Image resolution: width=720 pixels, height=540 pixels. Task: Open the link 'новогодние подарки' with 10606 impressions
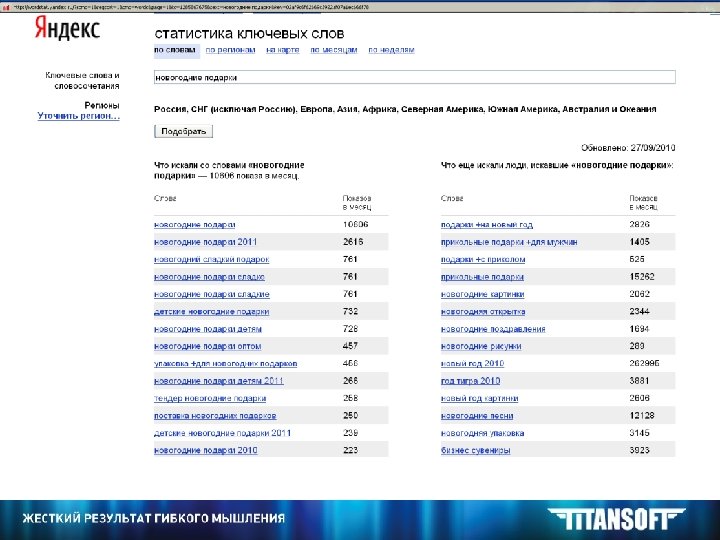(x=195, y=225)
